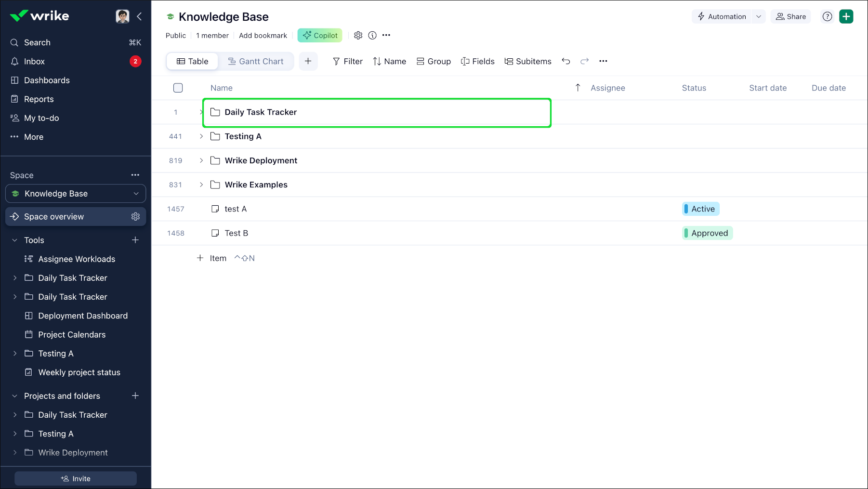Screen dimensions: 868x489
Task: Open Search in the sidebar
Action: 76,42
